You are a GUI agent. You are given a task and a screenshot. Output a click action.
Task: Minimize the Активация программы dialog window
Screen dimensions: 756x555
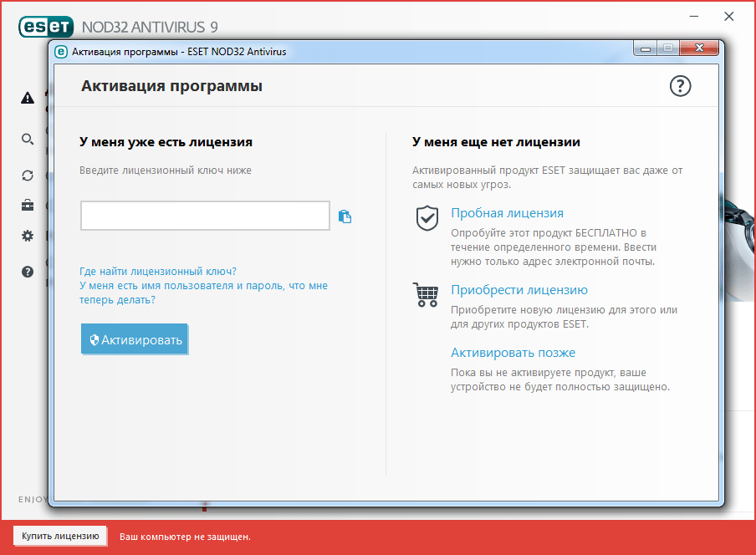[645, 48]
